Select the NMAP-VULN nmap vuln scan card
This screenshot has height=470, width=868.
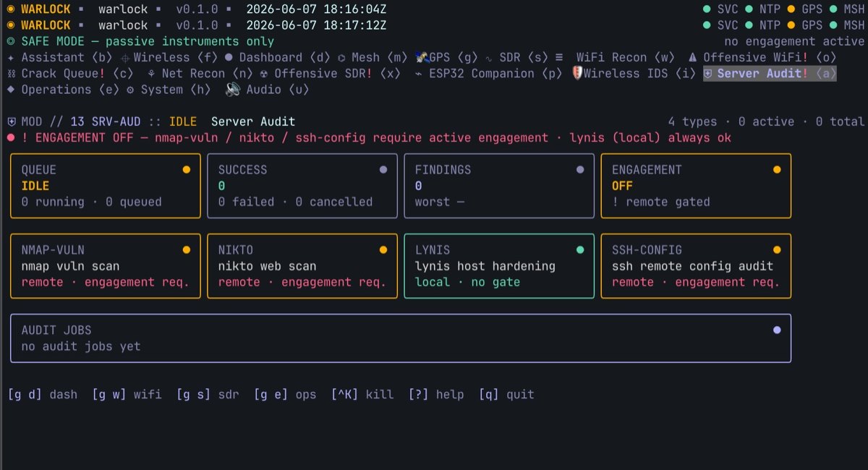pyautogui.click(x=106, y=266)
